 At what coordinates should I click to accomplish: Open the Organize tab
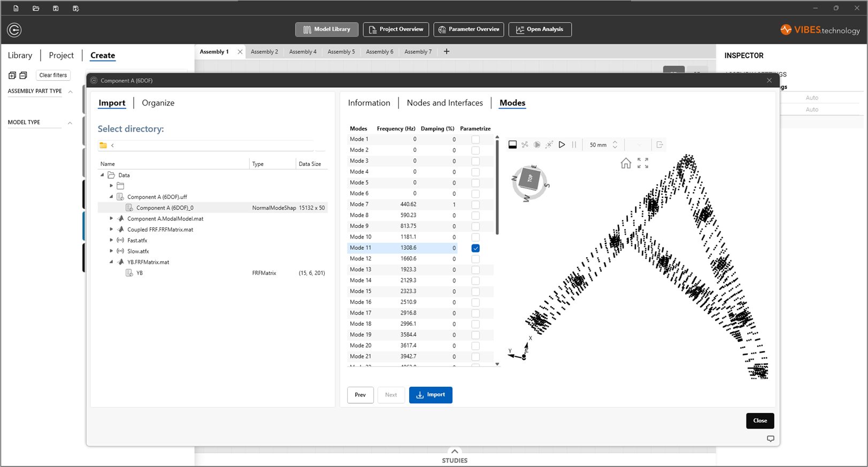click(x=158, y=103)
